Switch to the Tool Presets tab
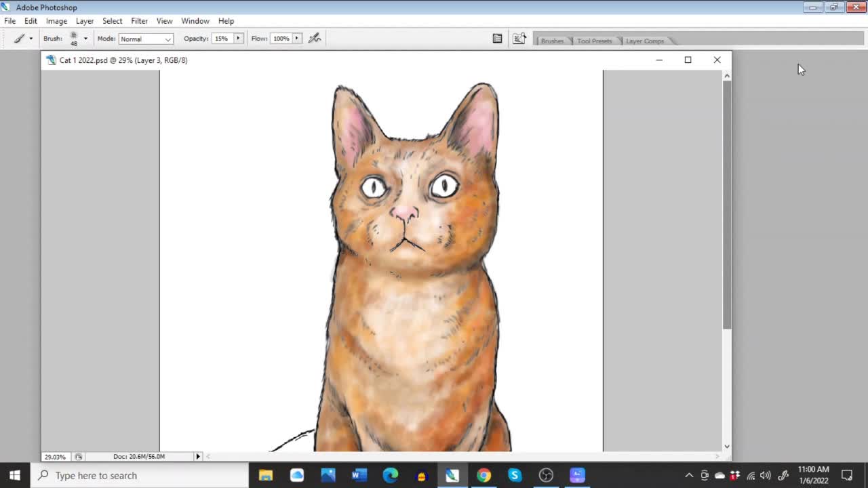 [594, 41]
